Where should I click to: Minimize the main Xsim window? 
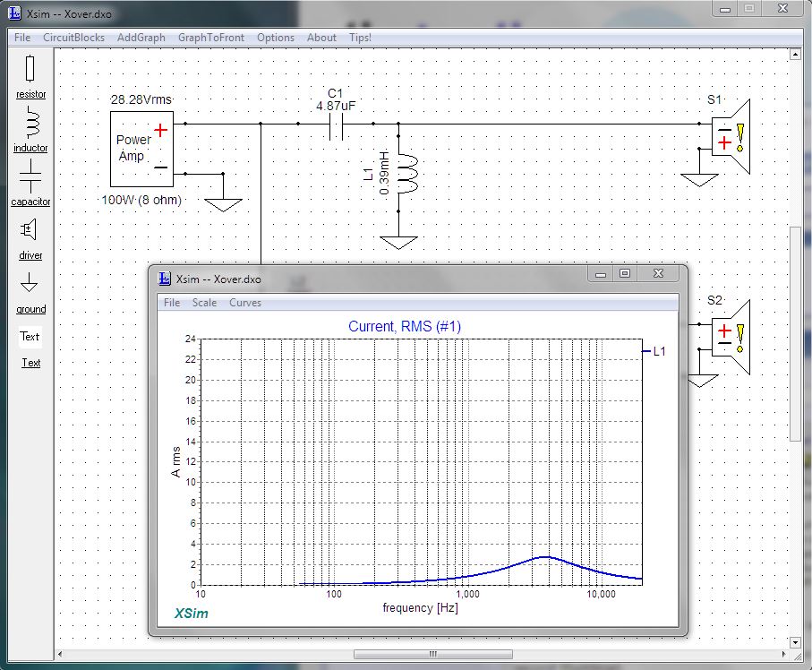(x=725, y=9)
